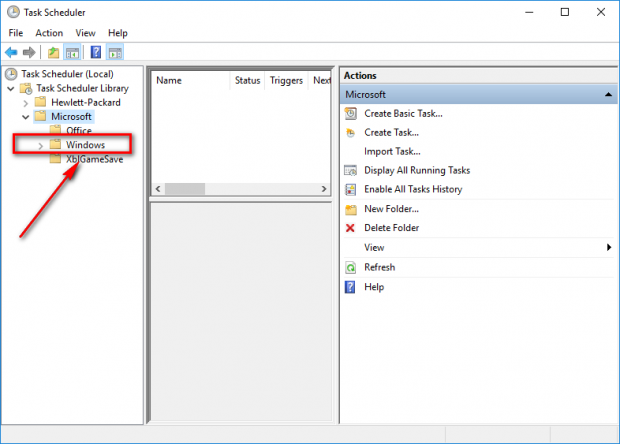
Task: Click the Forward arrow toolbar icon
Action: pos(29,52)
